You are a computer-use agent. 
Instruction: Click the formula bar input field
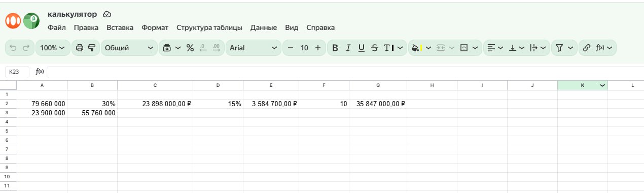point(345,72)
